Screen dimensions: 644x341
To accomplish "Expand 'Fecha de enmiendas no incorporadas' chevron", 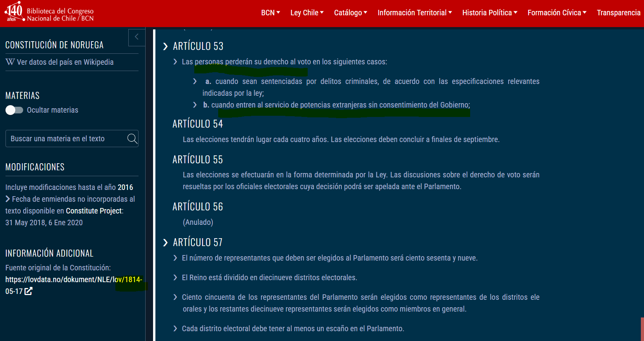I will pyautogui.click(x=8, y=199).
